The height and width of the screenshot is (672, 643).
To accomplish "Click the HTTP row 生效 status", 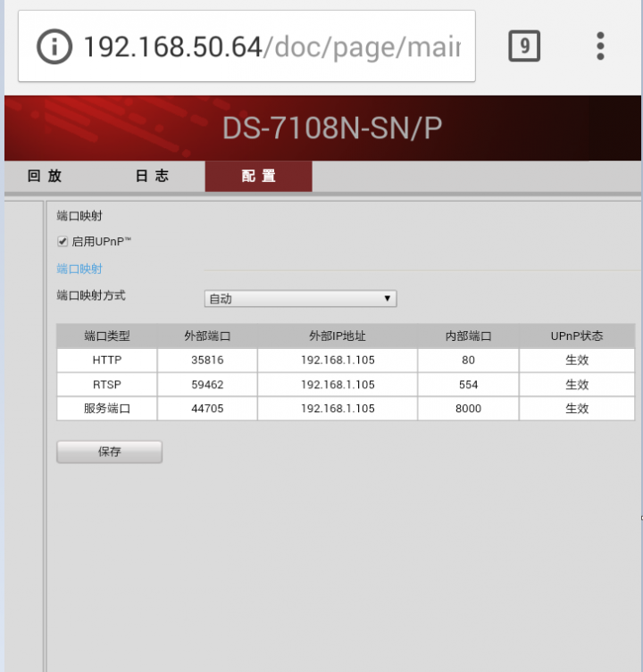I will (577, 360).
